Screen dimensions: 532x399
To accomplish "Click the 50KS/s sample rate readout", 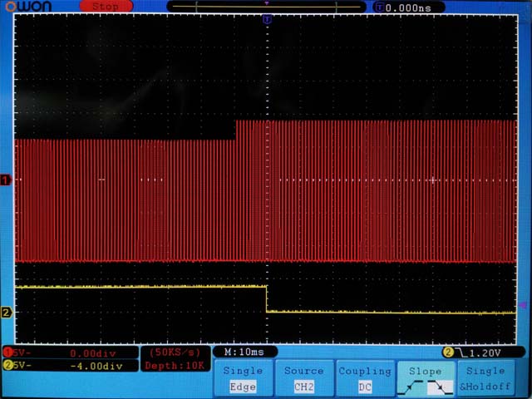I will (x=175, y=352).
